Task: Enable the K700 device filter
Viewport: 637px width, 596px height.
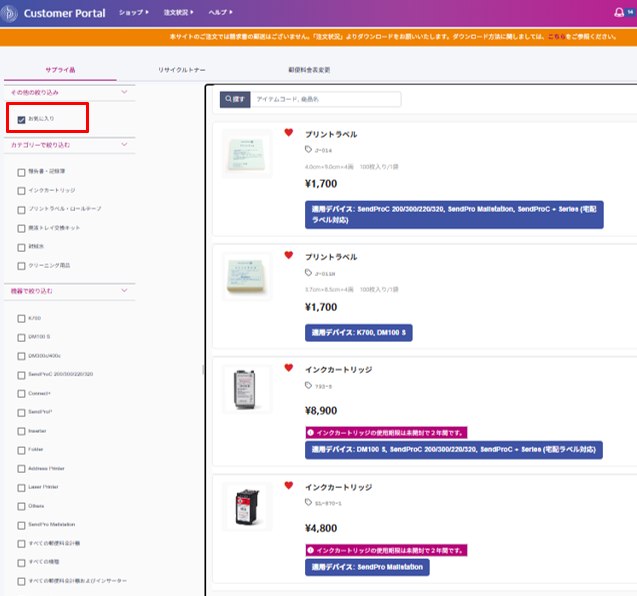Action: [x=22, y=318]
